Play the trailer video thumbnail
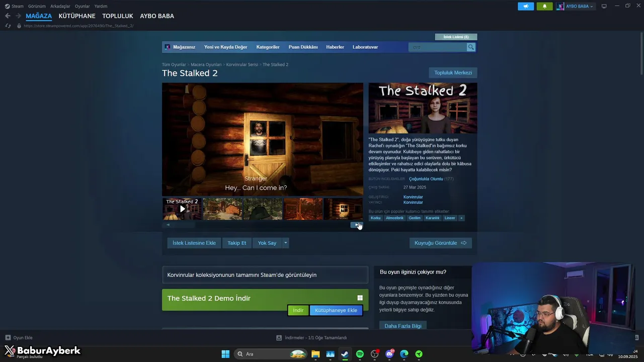The height and width of the screenshot is (362, 644). (x=182, y=209)
